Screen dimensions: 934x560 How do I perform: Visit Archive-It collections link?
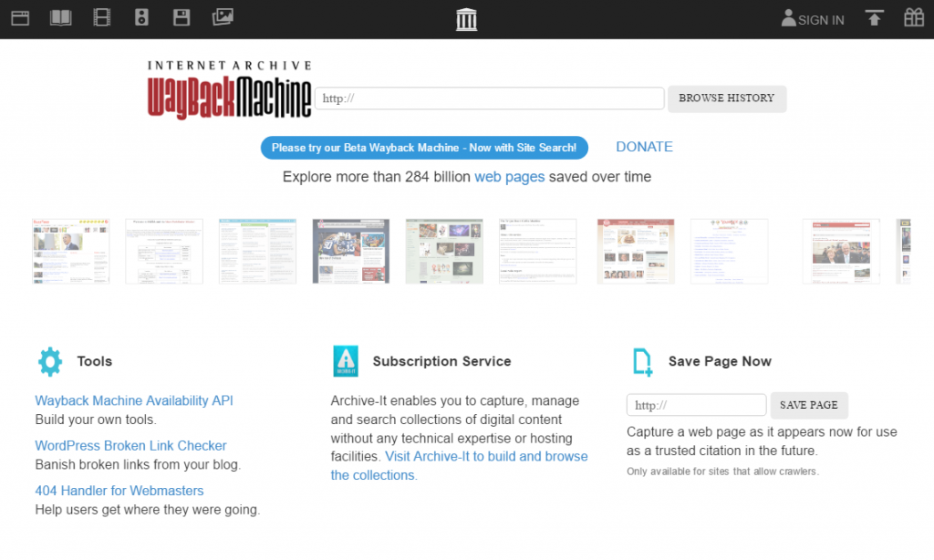[x=460, y=466]
